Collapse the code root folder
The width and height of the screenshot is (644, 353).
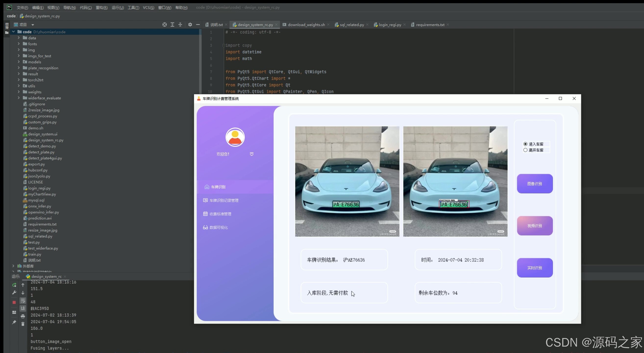pyautogui.click(x=13, y=32)
